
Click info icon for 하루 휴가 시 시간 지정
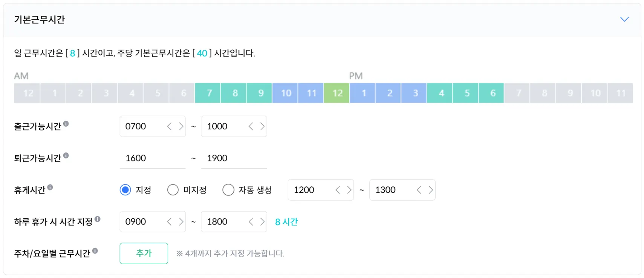tap(98, 219)
